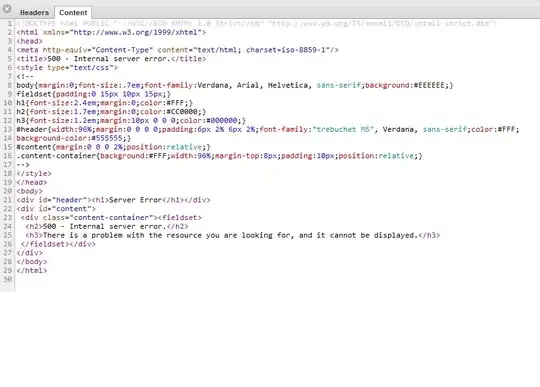540x387 pixels.
Task: Click the h3 'There is a problem' line
Action: coord(232,235)
